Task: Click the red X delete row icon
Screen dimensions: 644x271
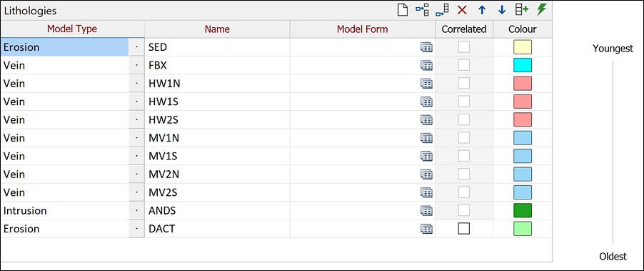Action: [x=462, y=10]
